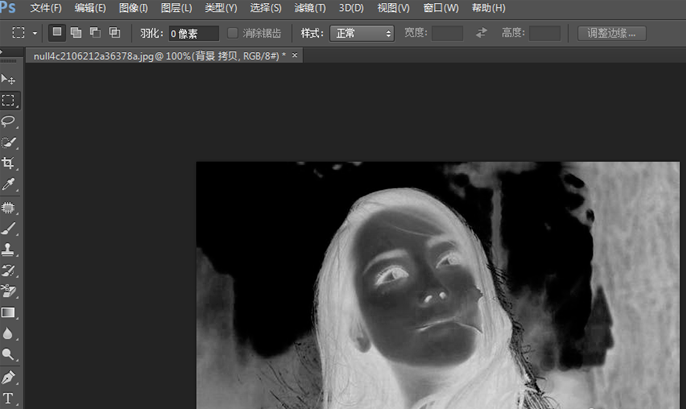
Task: Select the Gradient tool
Action: [8, 312]
